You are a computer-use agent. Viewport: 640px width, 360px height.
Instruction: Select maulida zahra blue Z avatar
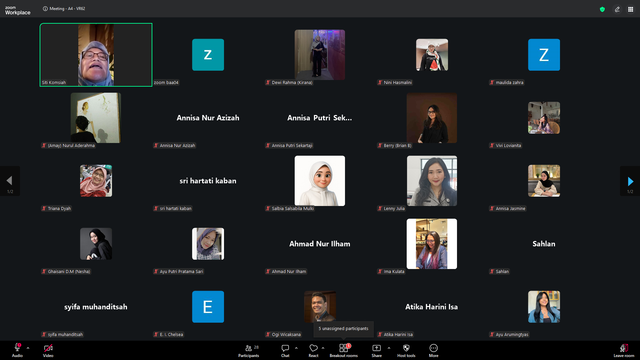[x=544, y=55]
